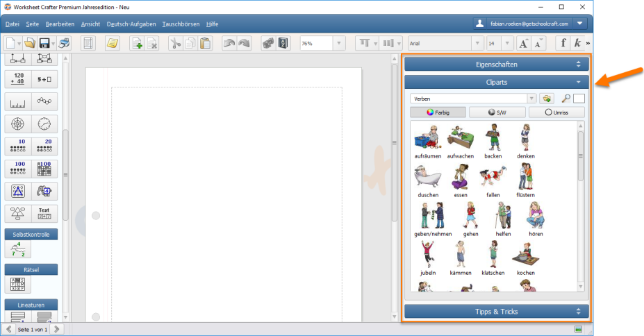Click the add clipart folder icon

547,99
